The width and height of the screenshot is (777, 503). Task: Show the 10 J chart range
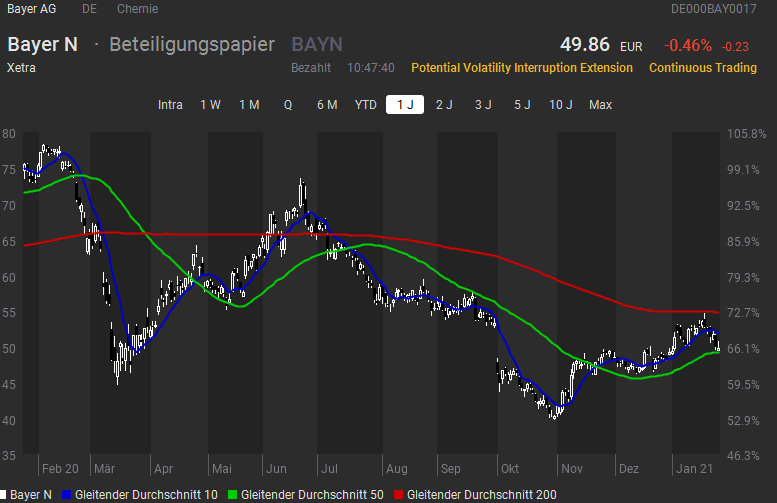pyautogui.click(x=561, y=105)
